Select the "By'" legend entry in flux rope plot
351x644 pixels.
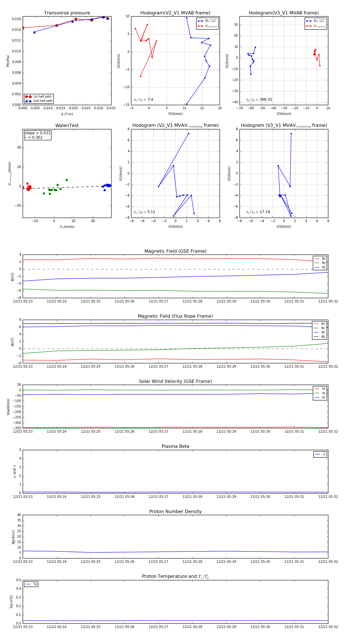coord(320,328)
